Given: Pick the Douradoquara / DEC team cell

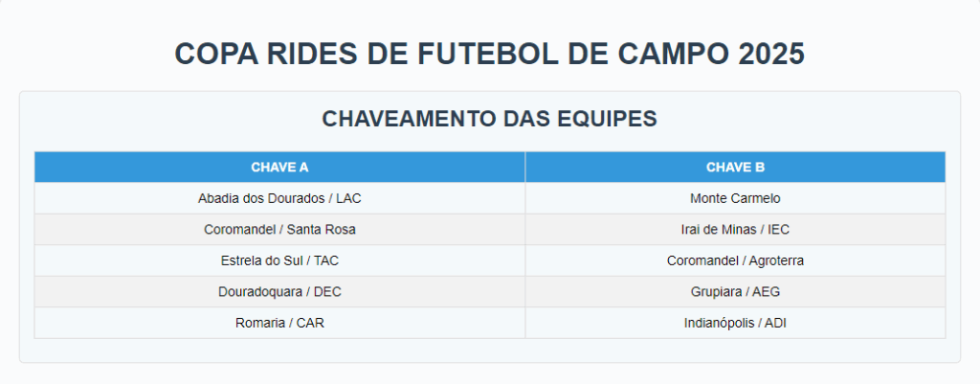Looking at the screenshot, I should coord(279,291).
